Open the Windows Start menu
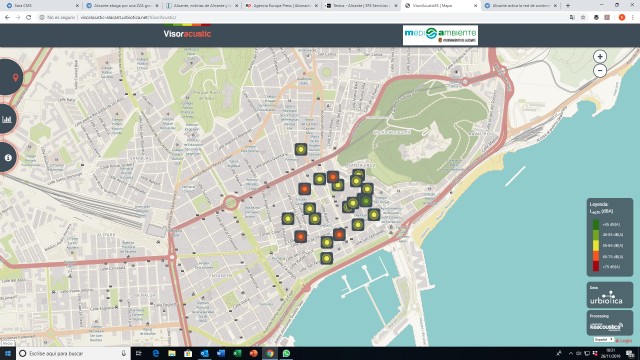Viewport: 640px width, 360px height. point(8,353)
